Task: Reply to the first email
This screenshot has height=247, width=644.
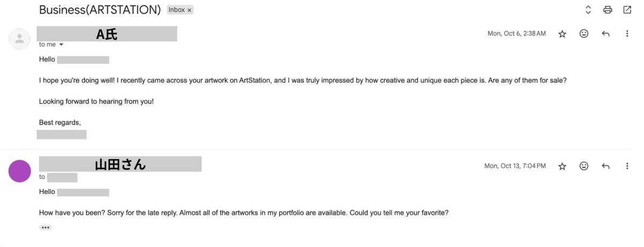Action: coord(606,34)
